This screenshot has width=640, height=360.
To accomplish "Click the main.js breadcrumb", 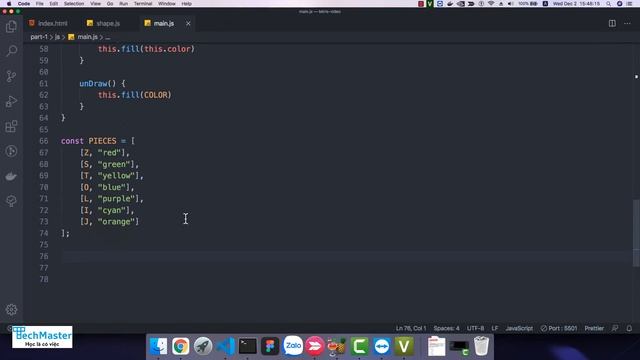I will 87,37.
